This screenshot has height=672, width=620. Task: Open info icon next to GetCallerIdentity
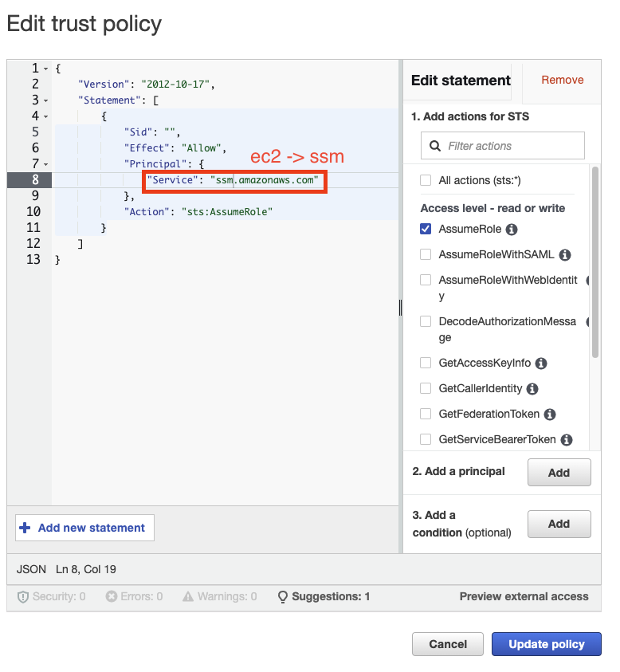532,389
